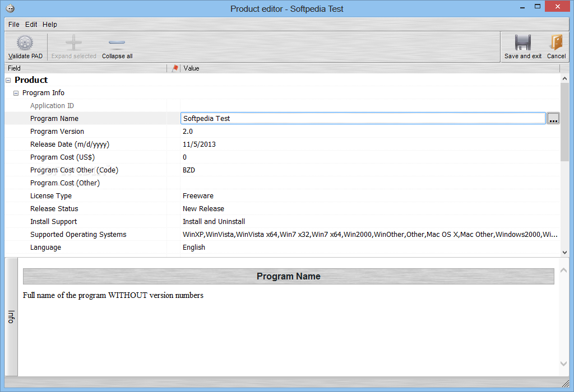The width and height of the screenshot is (574, 392).
Task: Click the Validate PAD gear icon
Action: (x=25, y=43)
